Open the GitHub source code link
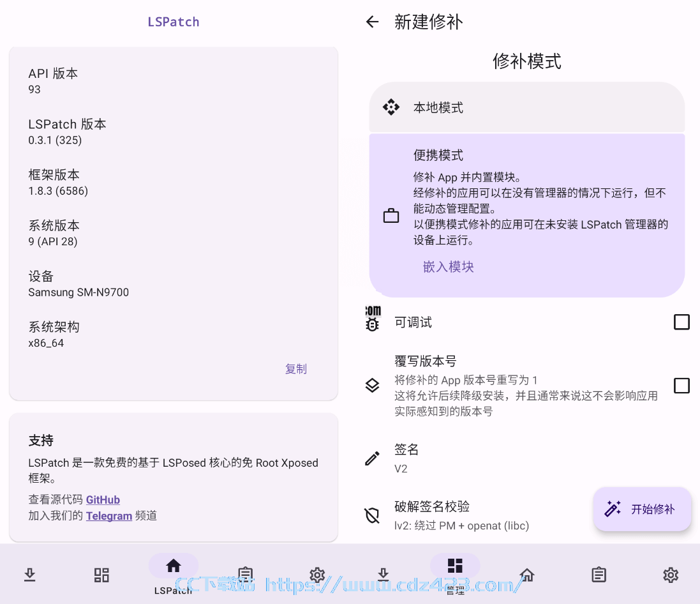This screenshot has height=604, width=700. (103, 499)
